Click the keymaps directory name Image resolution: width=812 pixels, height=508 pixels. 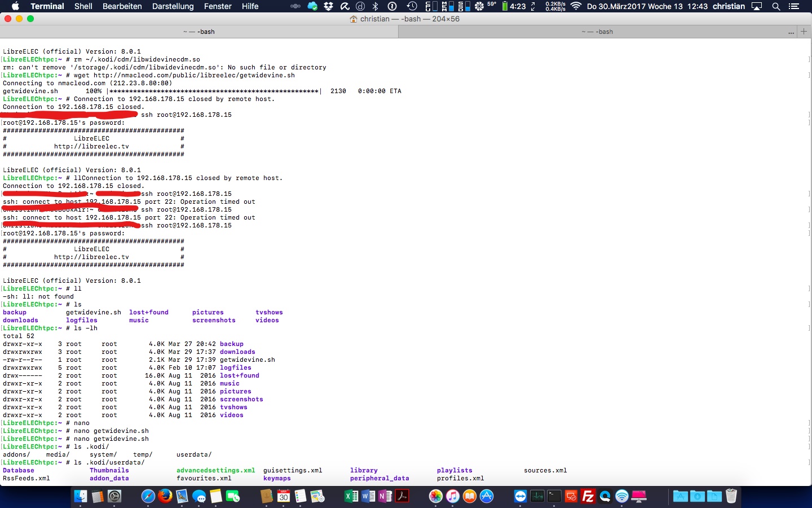pyautogui.click(x=277, y=478)
